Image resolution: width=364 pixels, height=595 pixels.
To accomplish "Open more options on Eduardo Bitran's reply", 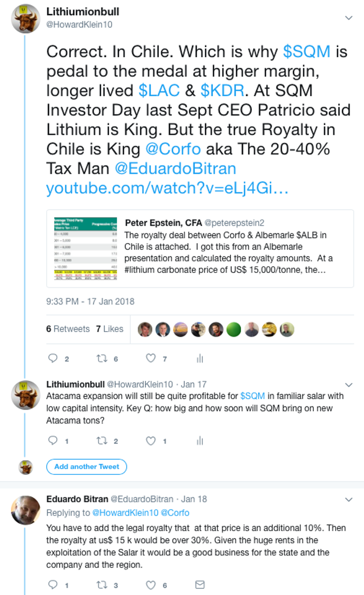I will click(348, 499).
